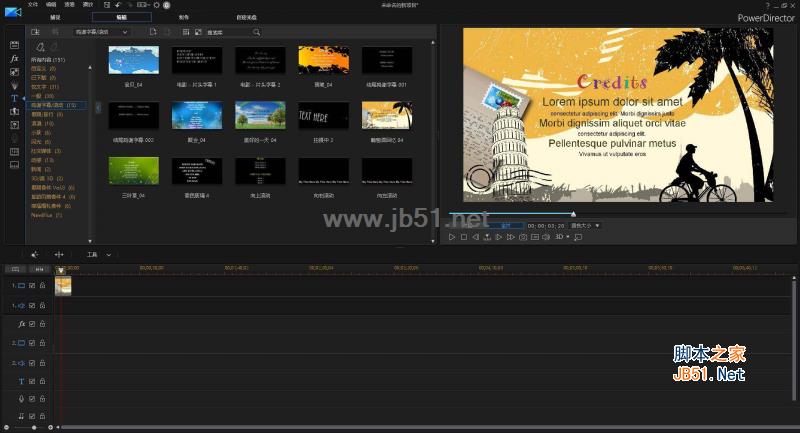The height and width of the screenshot is (433, 800).
Task: Click the zoom in plus below timeline
Action: (x=50, y=427)
